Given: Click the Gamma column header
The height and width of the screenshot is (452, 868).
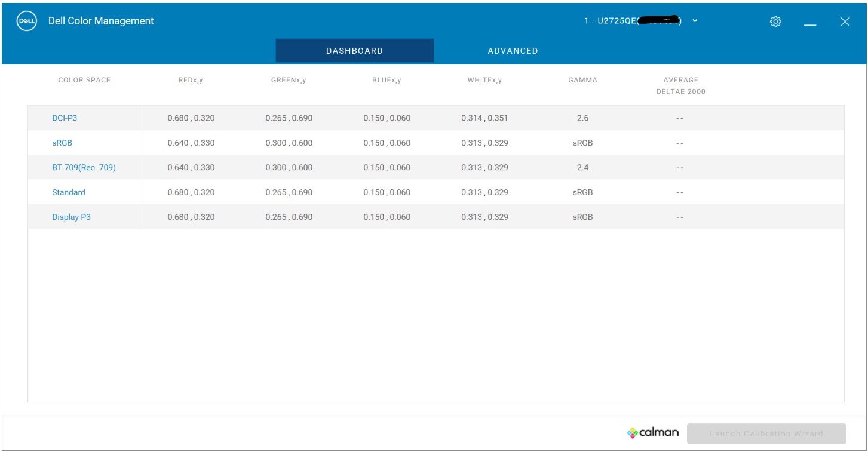Looking at the screenshot, I should (582, 80).
